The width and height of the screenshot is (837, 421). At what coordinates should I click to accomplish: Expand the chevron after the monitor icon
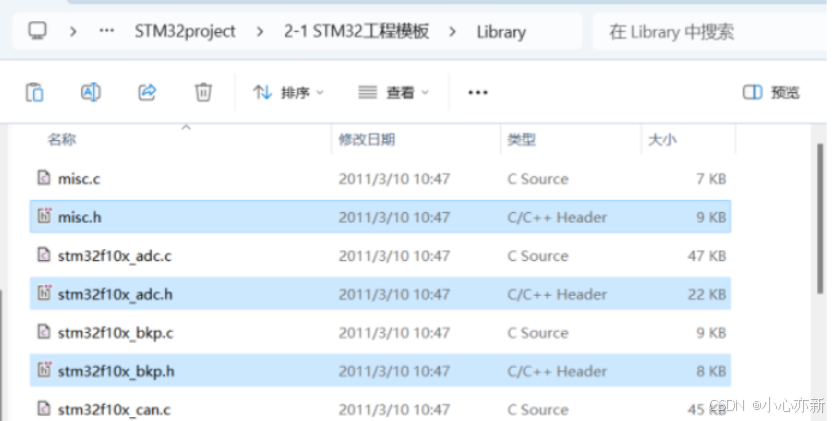click(73, 31)
